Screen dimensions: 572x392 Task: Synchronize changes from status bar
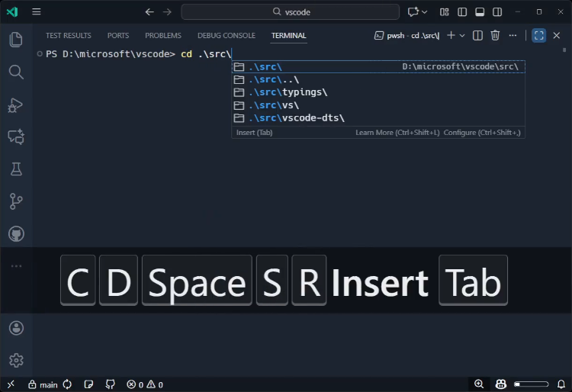click(67, 384)
